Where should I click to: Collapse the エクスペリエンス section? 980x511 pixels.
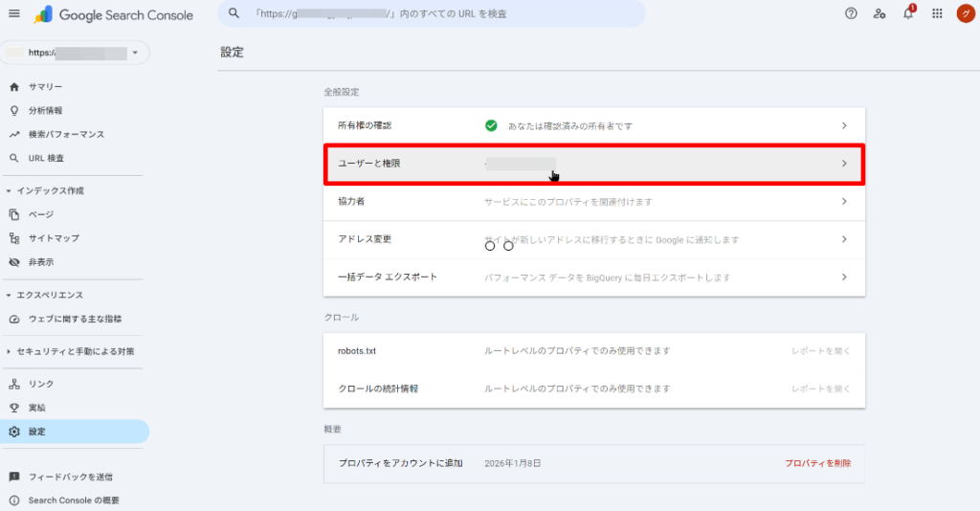pyautogui.click(x=8, y=295)
